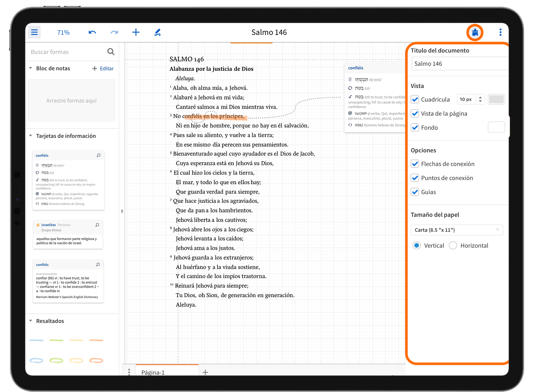Open the document settings panel icon
Viewport: 537px width, 392px height.
pyautogui.click(x=475, y=32)
